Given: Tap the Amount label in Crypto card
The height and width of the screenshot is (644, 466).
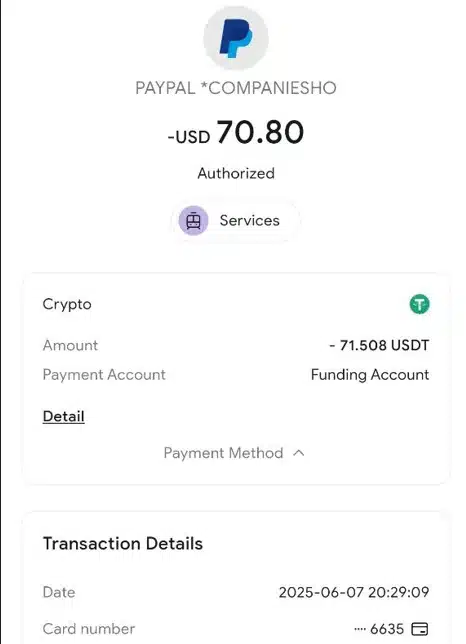Looking at the screenshot, I should click(70, 345).
